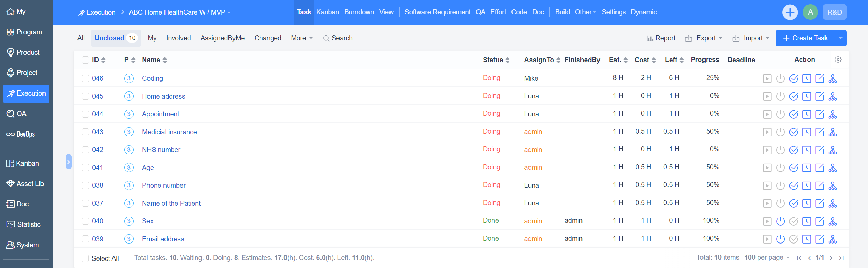The height and width of the screenshot is (268, 868).
Task: Start the Coding task via play icon
Action: tap(767, 79)
